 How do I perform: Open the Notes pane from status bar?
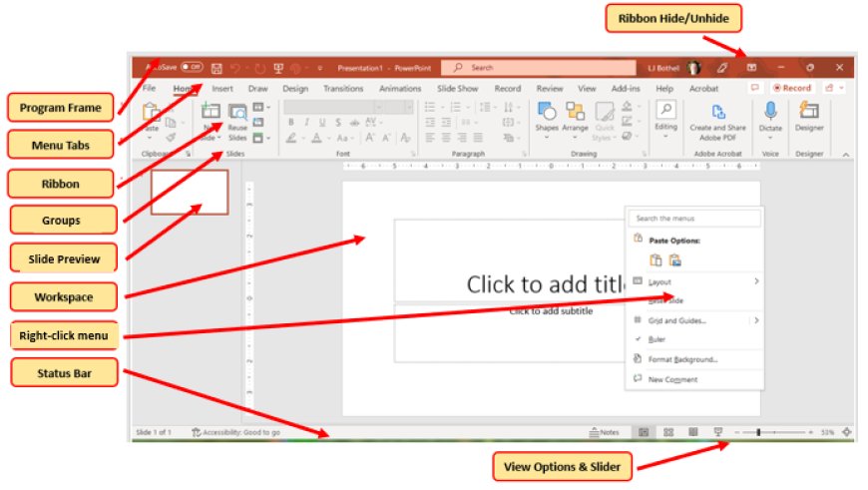click(605, 432)
